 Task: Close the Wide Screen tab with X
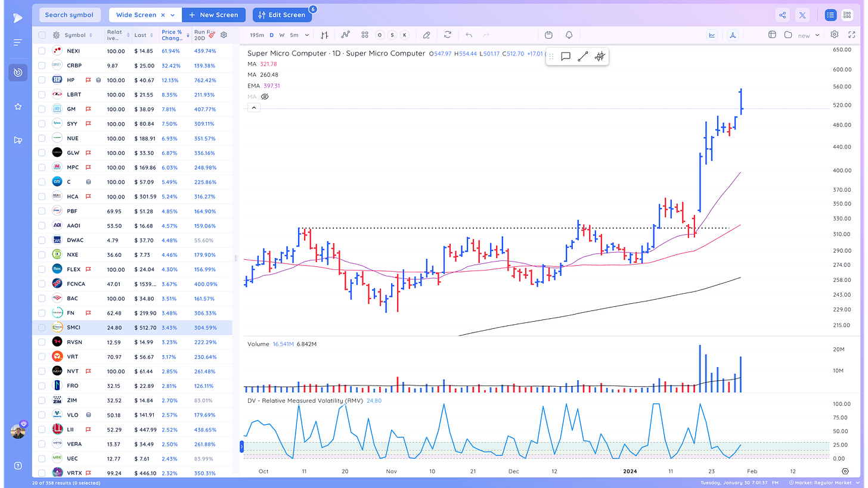coord(162,15)
